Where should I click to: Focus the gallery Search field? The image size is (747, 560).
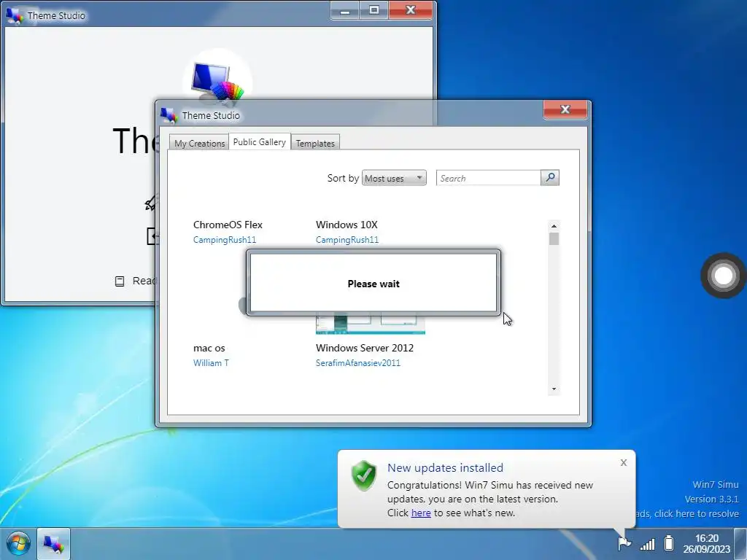pyautogui.click(x=488, y=178)
